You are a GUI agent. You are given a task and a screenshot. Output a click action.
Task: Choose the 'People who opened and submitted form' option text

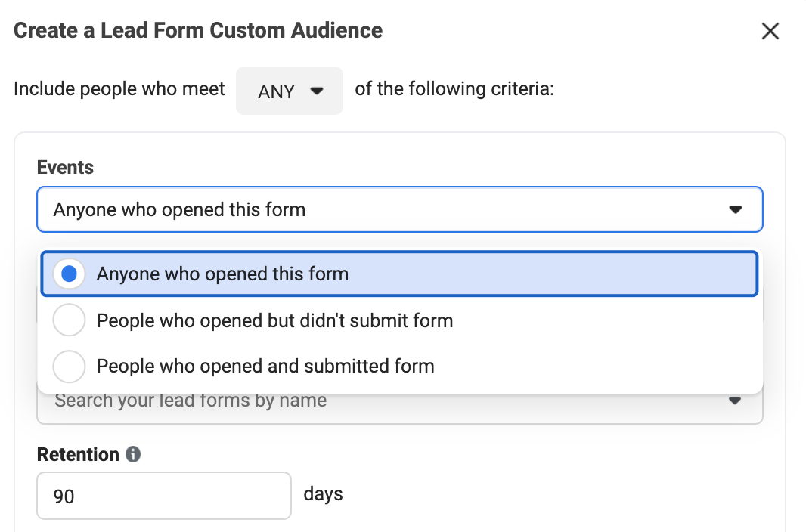tap(265, 367)
